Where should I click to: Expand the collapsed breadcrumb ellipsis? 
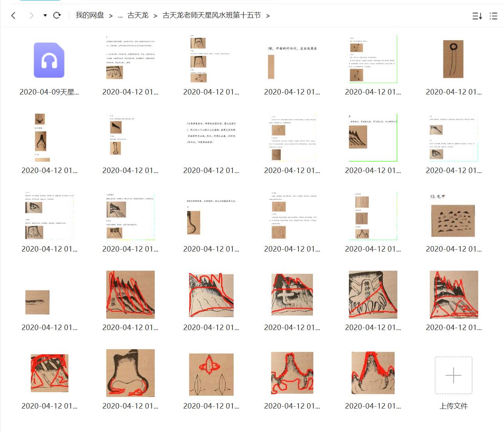[120, 16]
